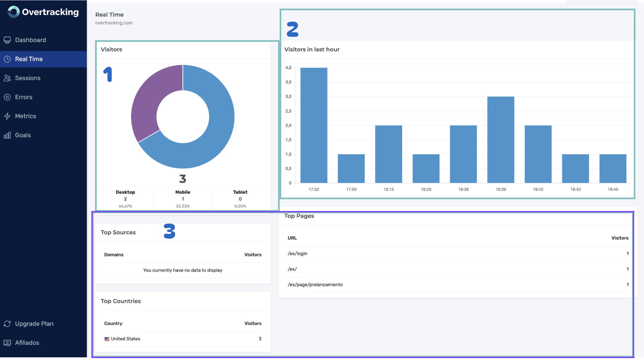Click the 18:39 bar in the chart
This screenshot has width=644, height=360.
click(x=501, y=140)
